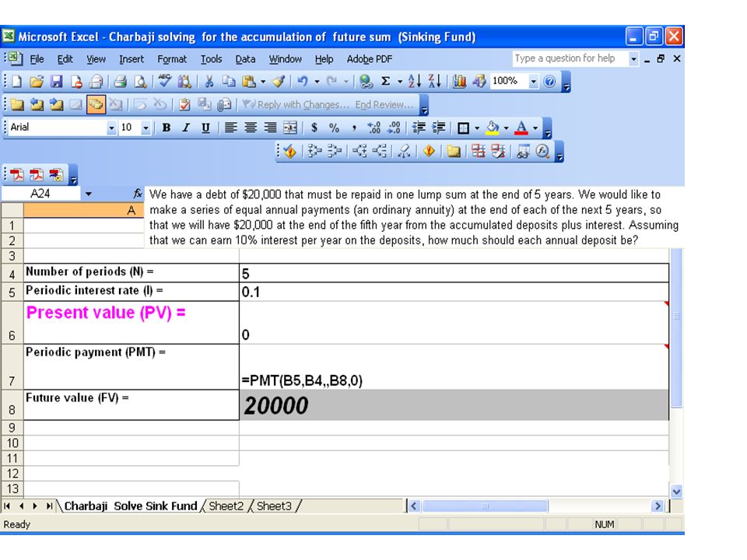Open the Adobe PDF menu
Screen dimensions: 747x560
pyautogui.click(x=369, y=59)
